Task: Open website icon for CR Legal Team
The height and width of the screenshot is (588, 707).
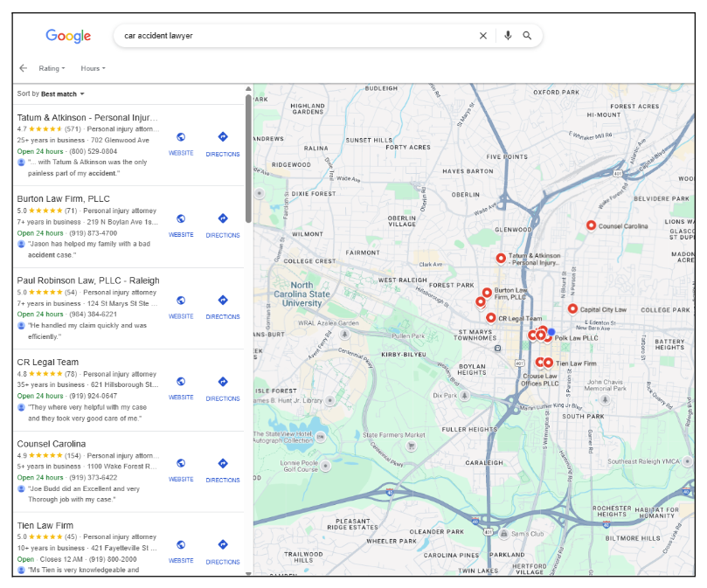Action: click(x=181, y=382)
